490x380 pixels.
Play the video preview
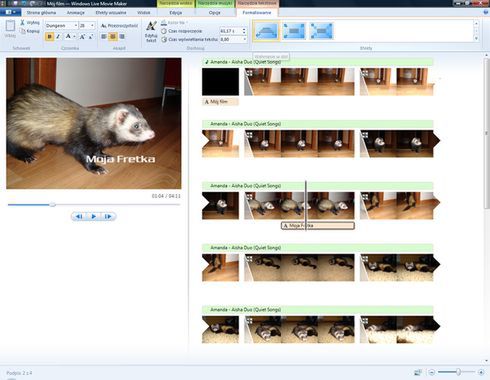point(94,216)
